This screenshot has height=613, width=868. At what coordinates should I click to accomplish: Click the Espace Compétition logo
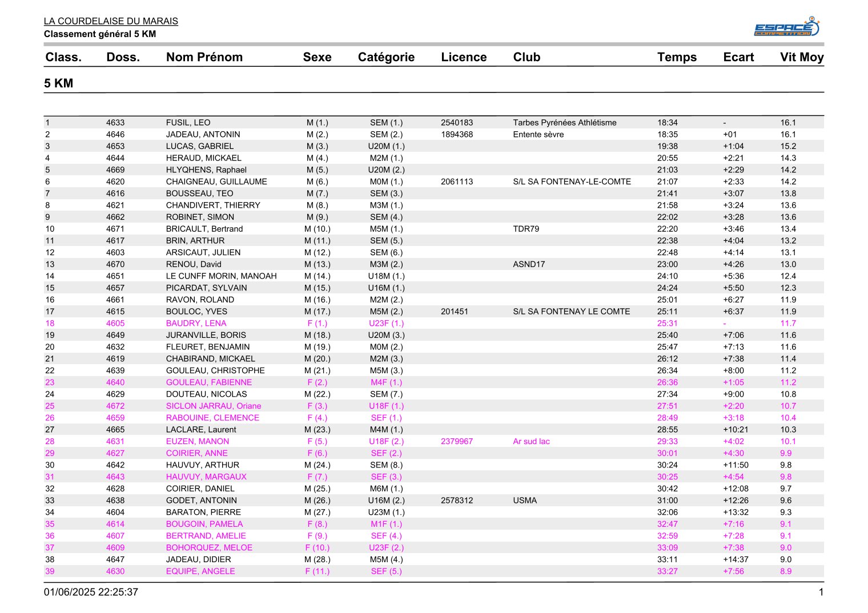787,27
